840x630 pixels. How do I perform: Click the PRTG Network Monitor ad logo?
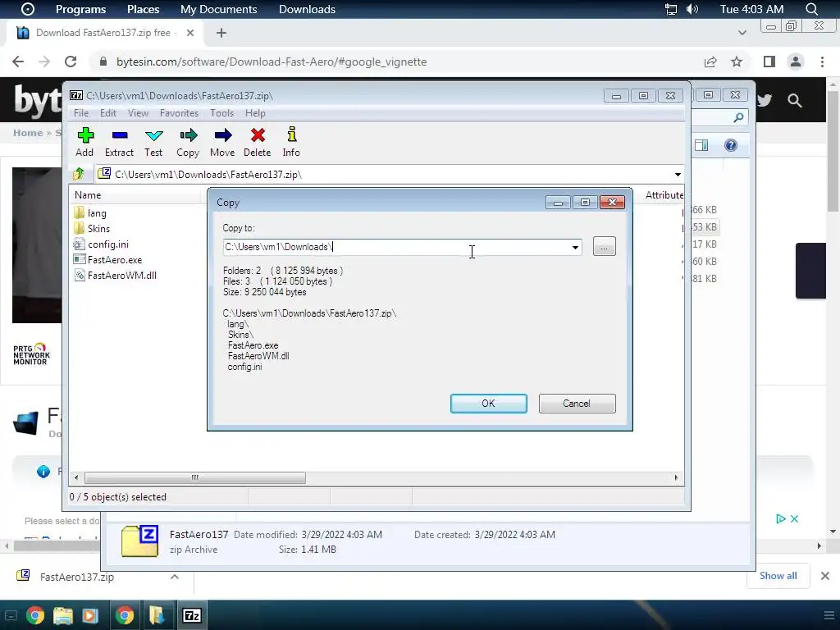tap(32, 354)
